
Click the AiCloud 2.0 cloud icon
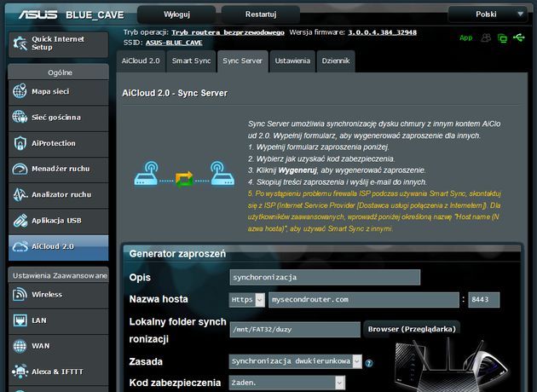[20, 246]
